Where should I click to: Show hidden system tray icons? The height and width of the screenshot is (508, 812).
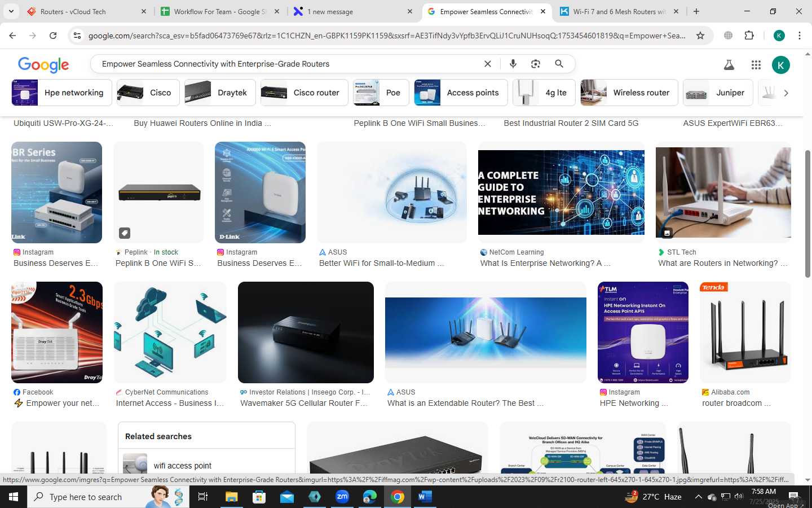tap(698, 497)
